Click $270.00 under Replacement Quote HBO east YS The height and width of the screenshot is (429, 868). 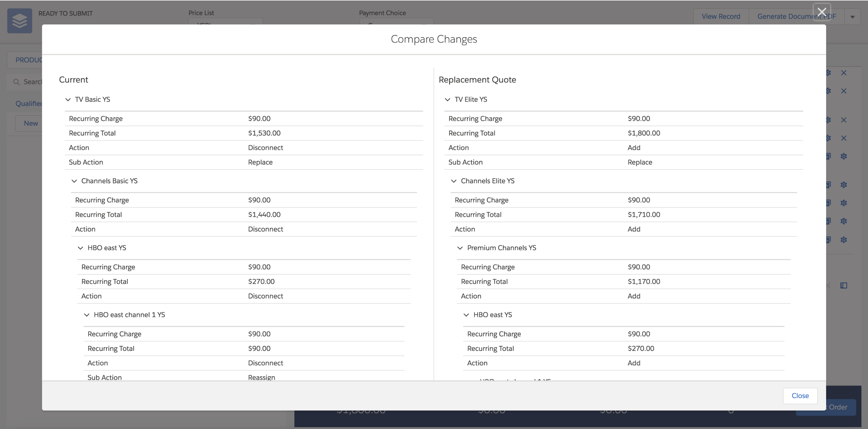point(641,349)
